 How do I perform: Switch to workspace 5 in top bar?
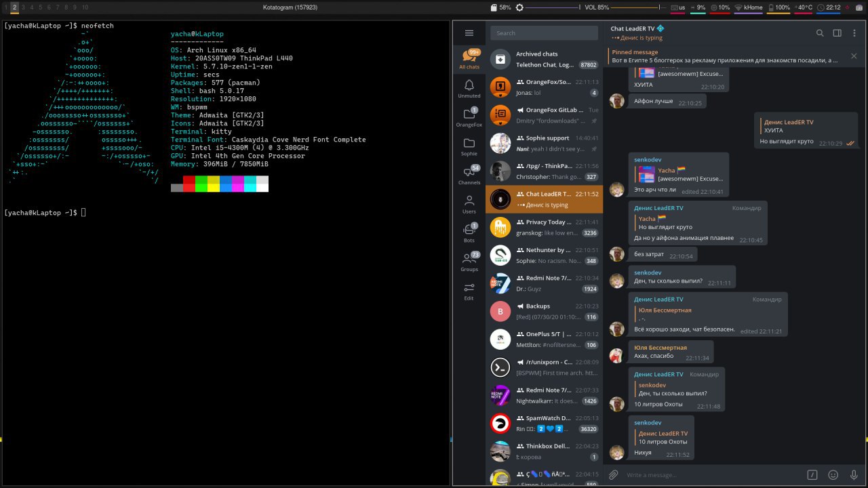tap(40, 7)
